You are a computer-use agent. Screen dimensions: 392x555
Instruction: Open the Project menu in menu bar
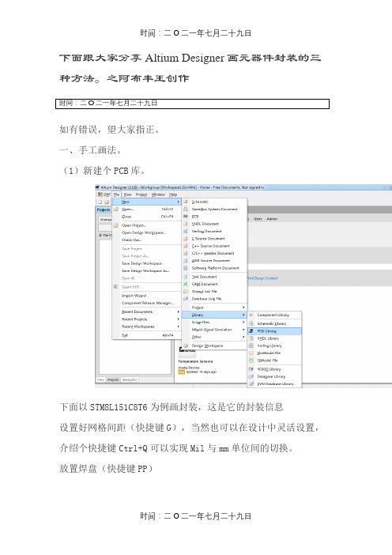[141, 194]
